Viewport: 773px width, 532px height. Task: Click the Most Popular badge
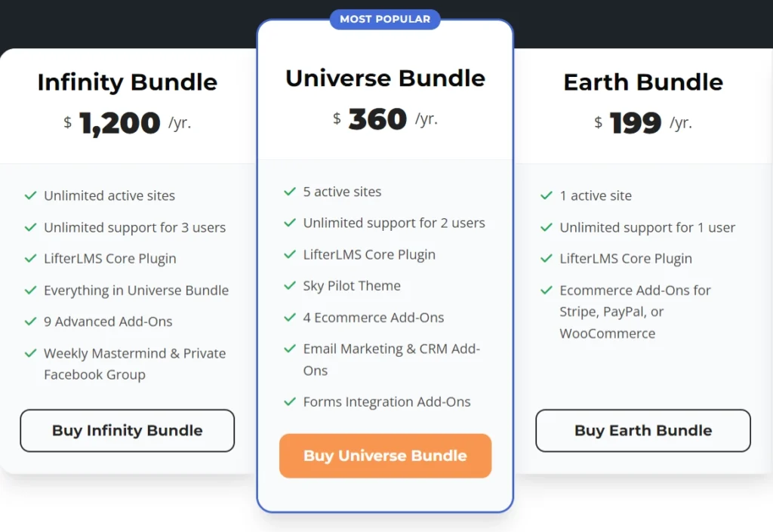(x=385, y=19)
